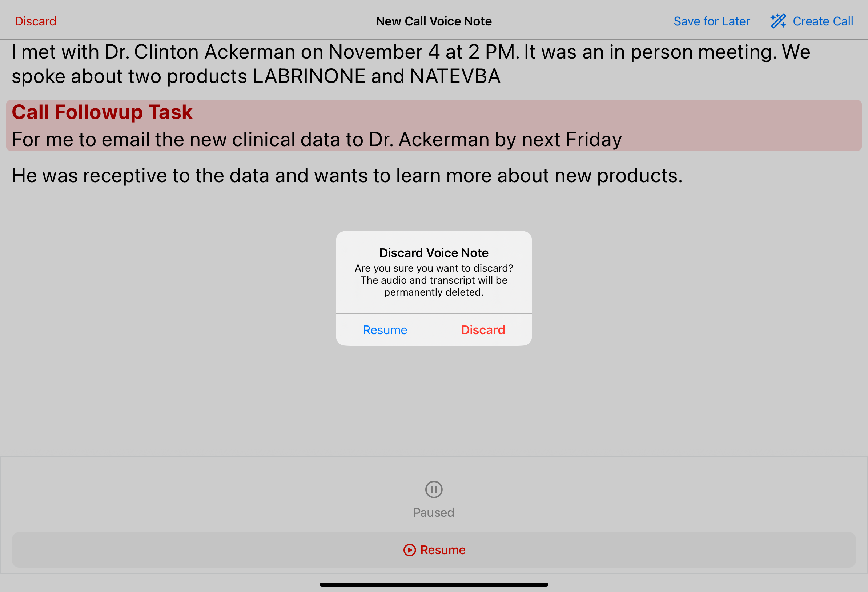Select the New Call Voice Note title
This screenshot has height=592, width=868.
pos(434,21)
